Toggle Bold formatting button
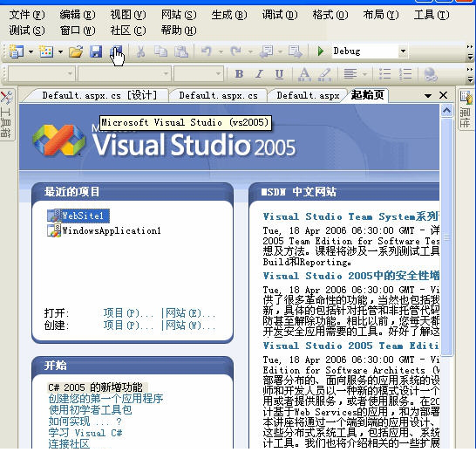 [239, 74]
